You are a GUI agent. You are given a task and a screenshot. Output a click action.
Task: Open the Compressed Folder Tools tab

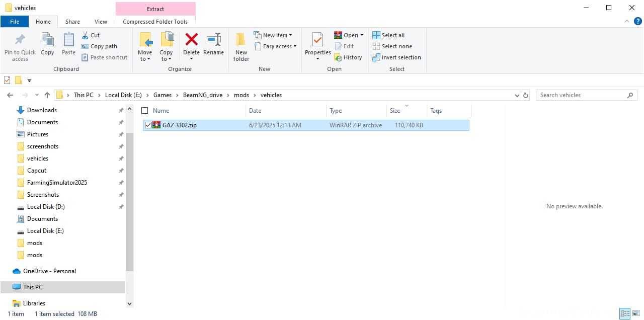pyautogui.click(x=155, y=22)
